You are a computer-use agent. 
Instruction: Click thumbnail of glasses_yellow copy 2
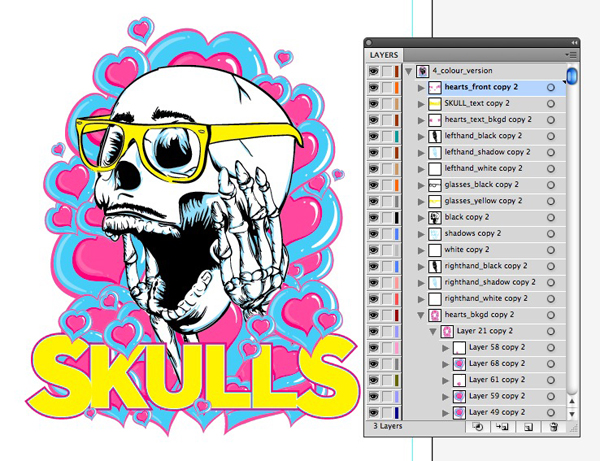coord(435,201)
